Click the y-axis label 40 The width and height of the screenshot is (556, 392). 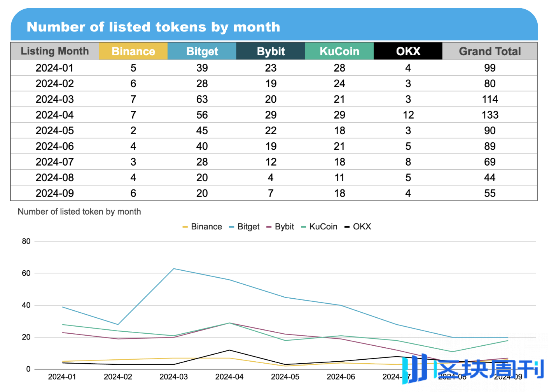click(26, 305)
